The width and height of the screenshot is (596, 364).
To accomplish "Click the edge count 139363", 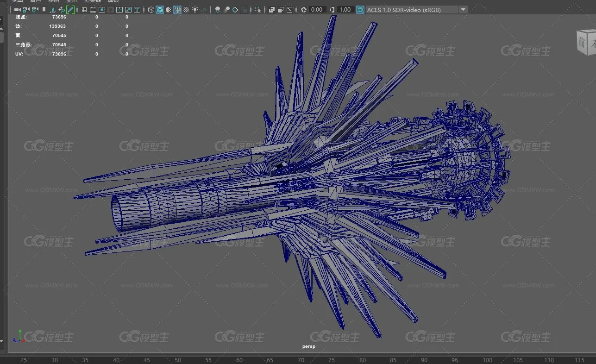I will (57, 26).
